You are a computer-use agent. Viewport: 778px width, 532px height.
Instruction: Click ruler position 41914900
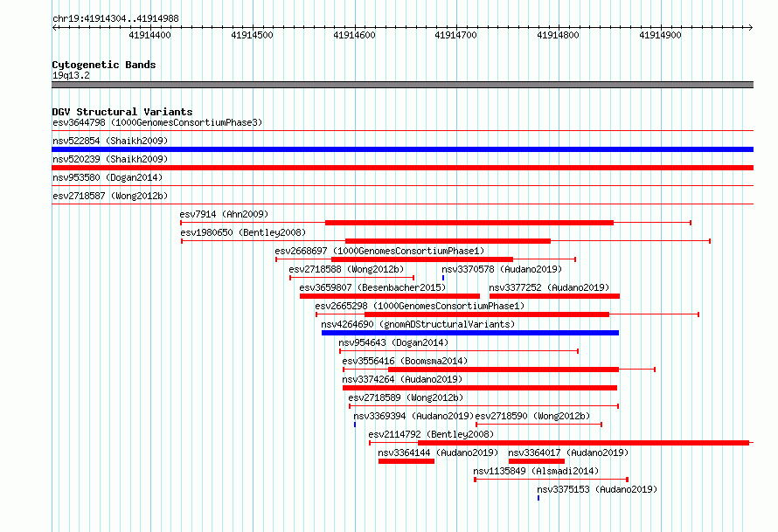click(x=660, y=35)
